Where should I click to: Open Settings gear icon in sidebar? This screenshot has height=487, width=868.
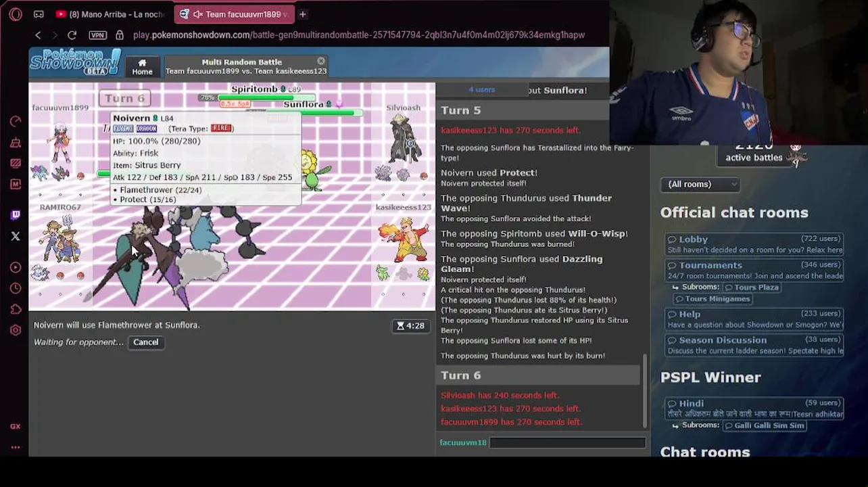click(16, 330)
